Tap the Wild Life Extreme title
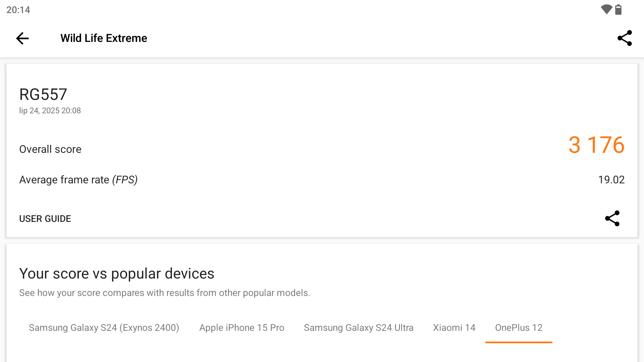 [x=104, y=38]
